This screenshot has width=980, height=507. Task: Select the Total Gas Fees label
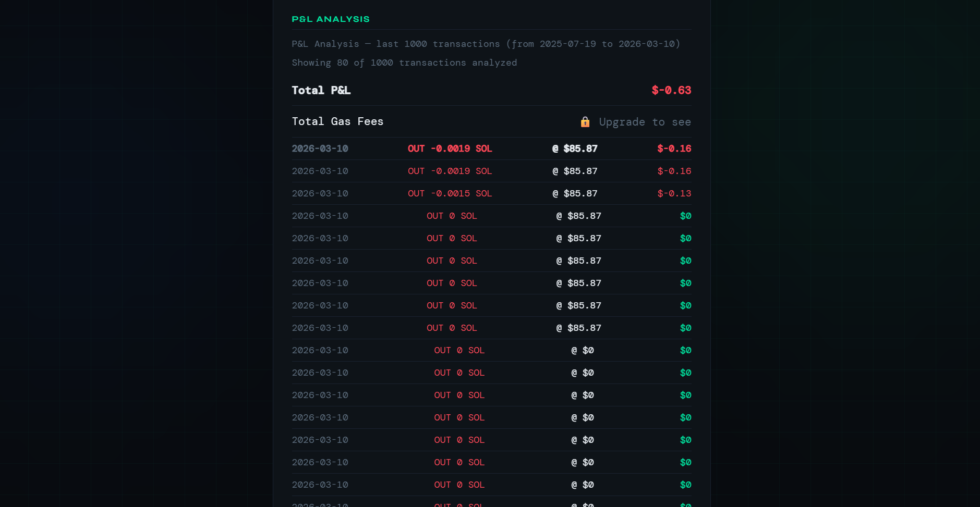337,121
